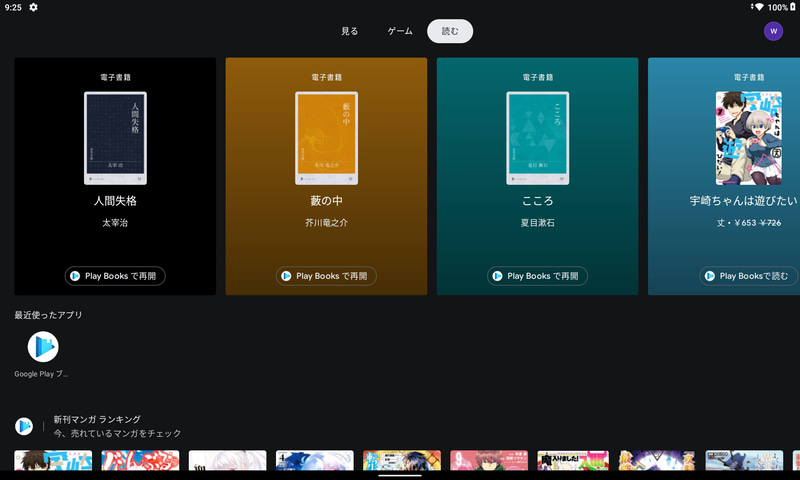
Task: Click the author name 芥川竜之介
Action: coord(327,223)
